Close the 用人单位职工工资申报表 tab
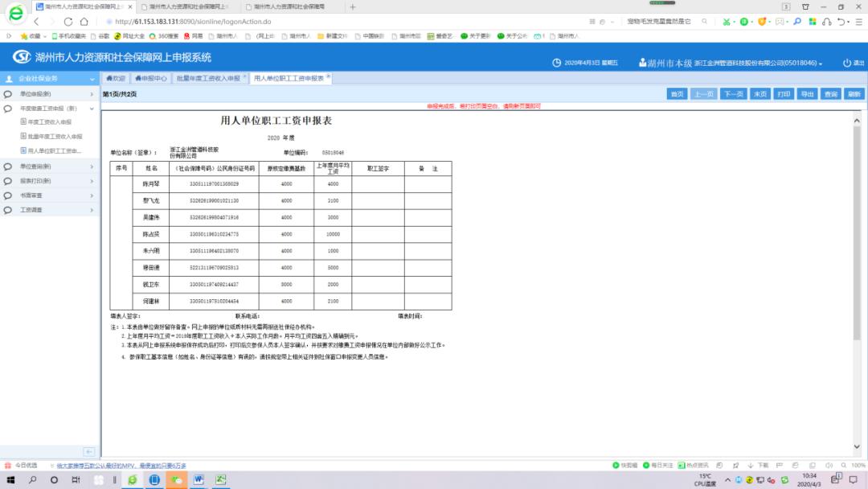This screenshot has height=489, width=868. click(328, 76)
